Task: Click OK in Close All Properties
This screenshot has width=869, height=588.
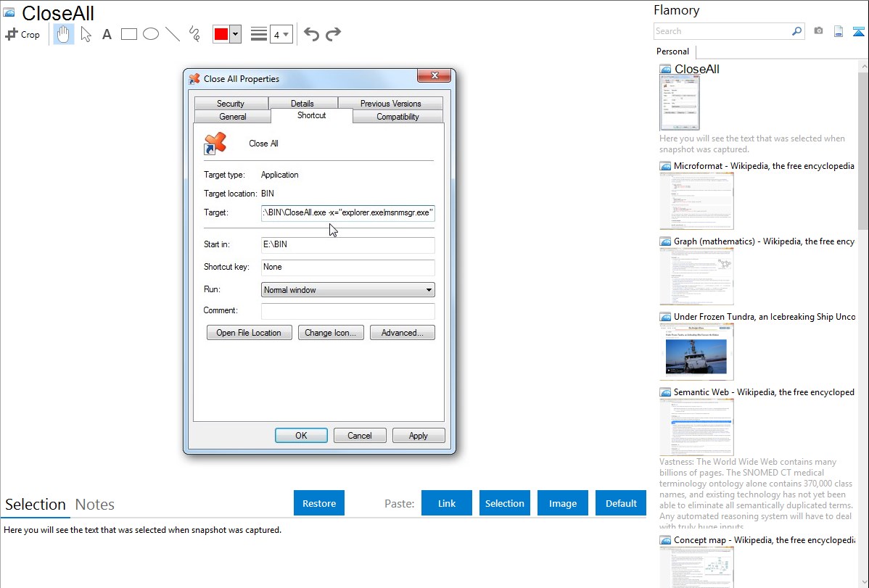Action: (x=302, y=436)
